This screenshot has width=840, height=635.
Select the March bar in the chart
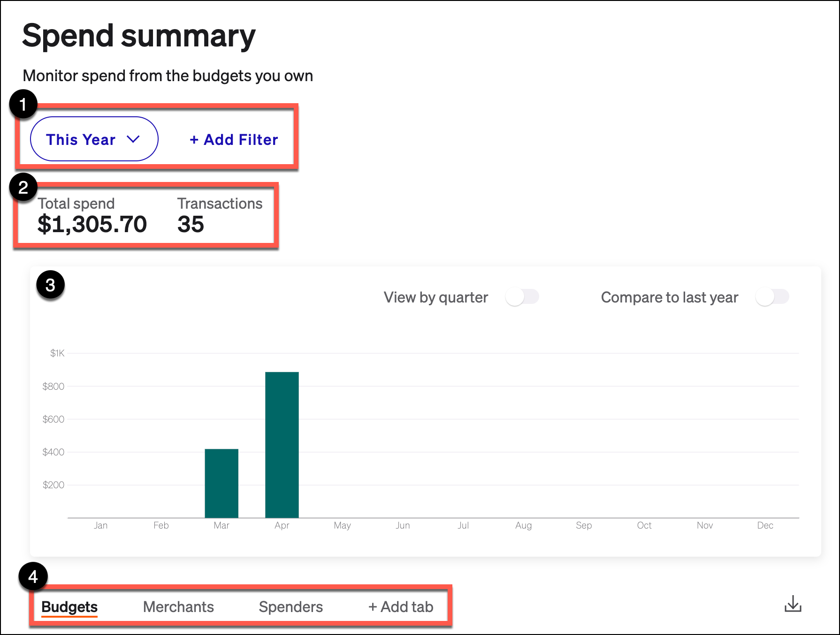pyautogui.click(x=221, y=483)
